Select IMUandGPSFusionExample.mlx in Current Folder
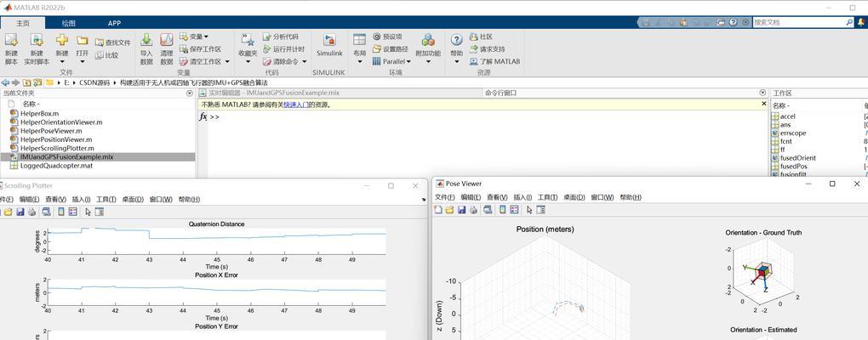Image resolution: width=868 pixels, height=340 pixels. (x=99, y=157)
